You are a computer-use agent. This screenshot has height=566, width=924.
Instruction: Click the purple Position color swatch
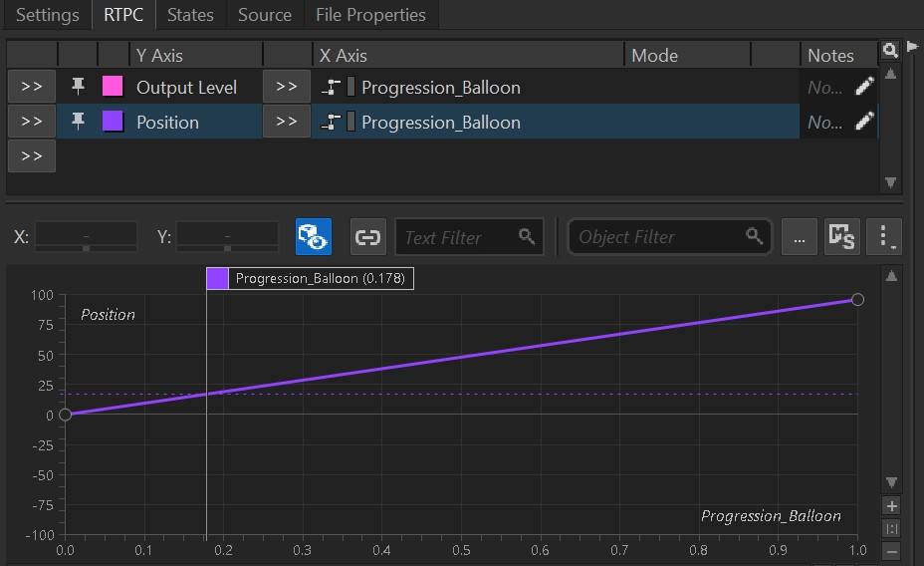pos(113,123)
